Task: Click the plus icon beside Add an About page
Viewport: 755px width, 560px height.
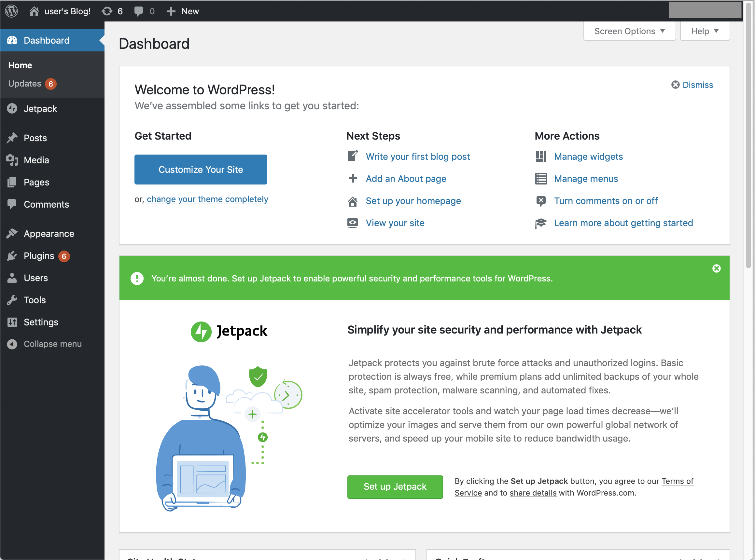Action: pyautogui.click(x=353, y=178)
